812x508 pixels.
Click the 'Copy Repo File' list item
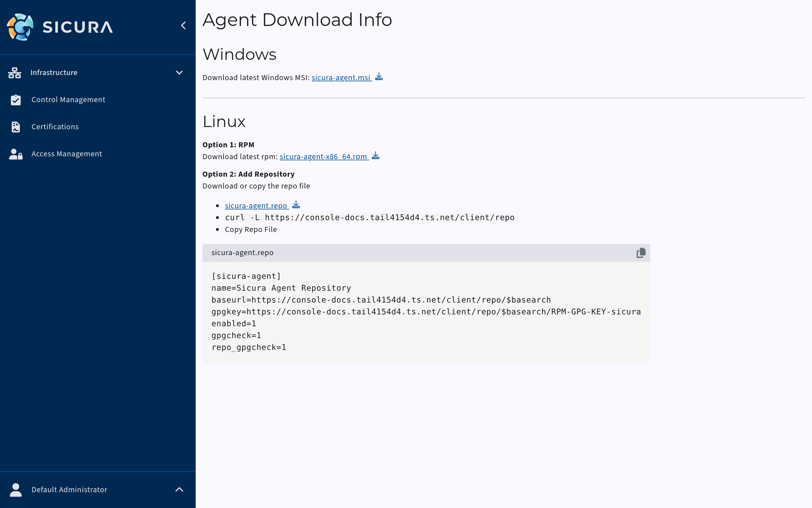(251, 229)
